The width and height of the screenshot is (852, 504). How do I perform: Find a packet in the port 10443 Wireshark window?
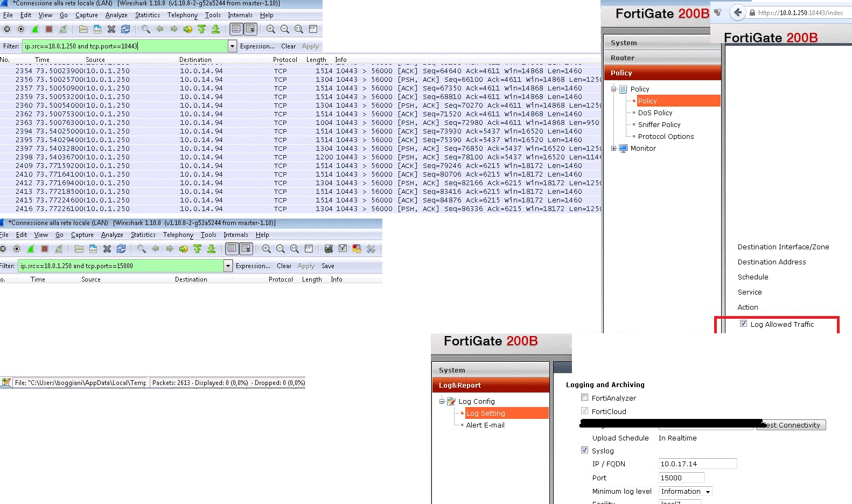[x=146, y=29]
